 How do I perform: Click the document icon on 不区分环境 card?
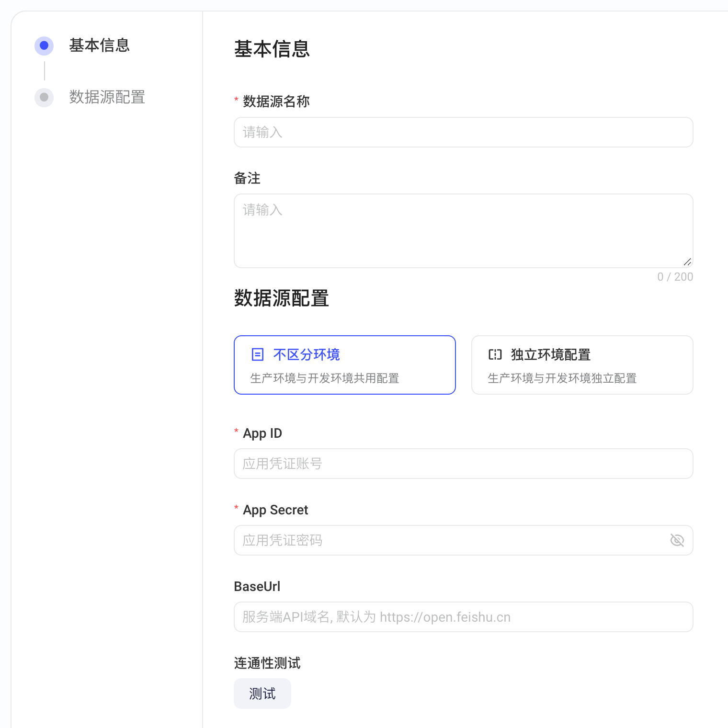click(258, 354)
